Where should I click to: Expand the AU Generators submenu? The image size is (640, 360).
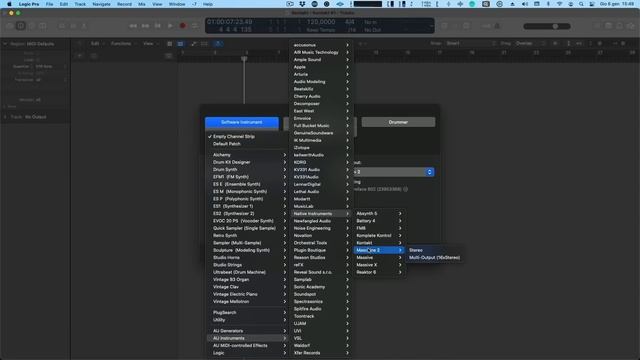pos(246,331)
